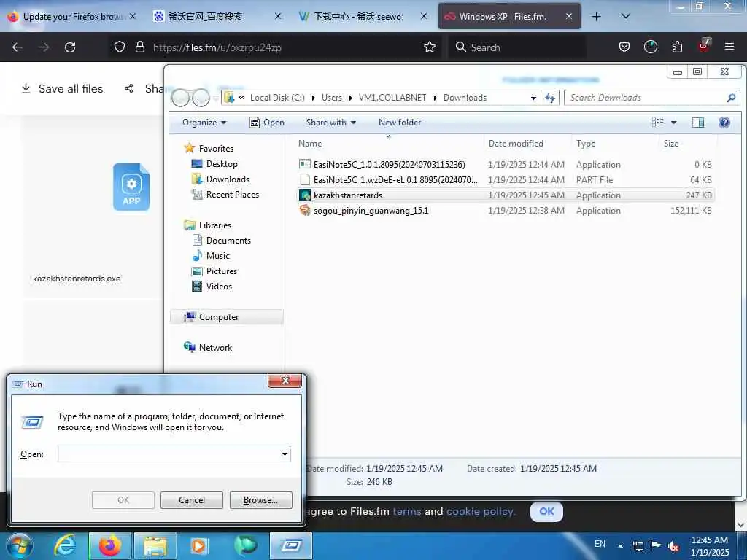
Task: Bookmark this page with the star
Action: (x=429, y=47)
